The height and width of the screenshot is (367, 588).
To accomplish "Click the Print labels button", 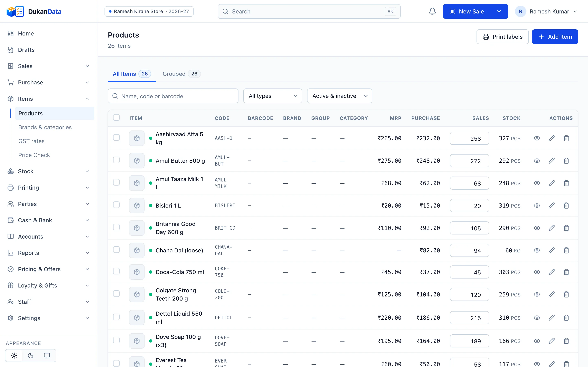I will click(502, 37).
